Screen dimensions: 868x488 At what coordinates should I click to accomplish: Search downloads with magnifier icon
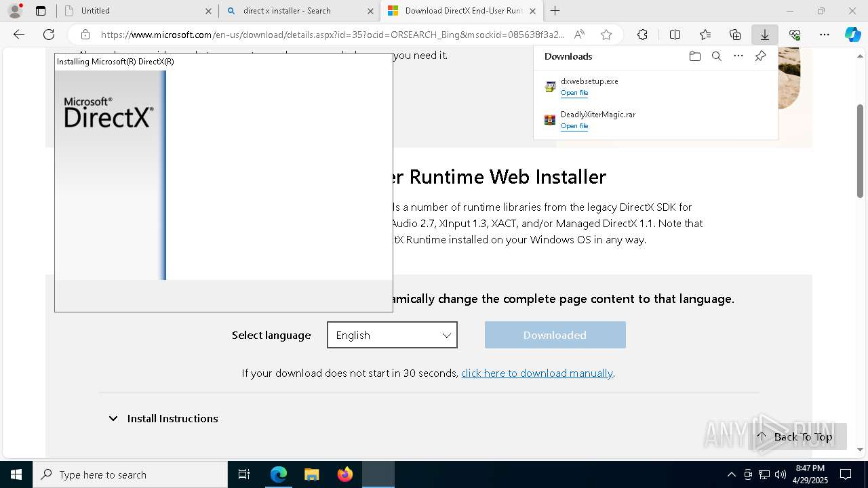[x=716, y=56]
